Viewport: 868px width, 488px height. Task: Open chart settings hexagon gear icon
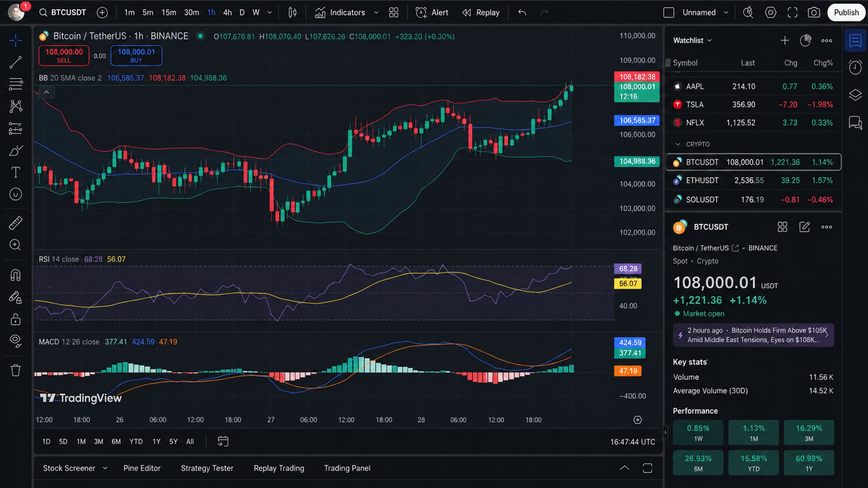(770, 13)
